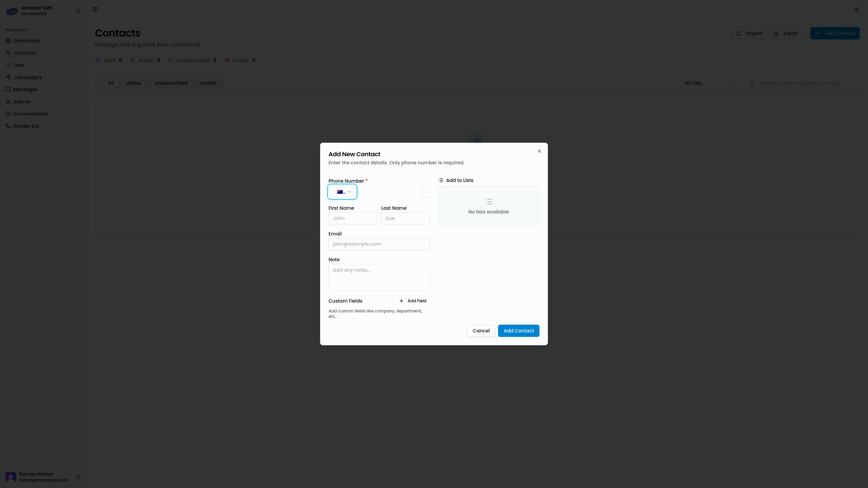Image resolution: width=868 pixels, height=488 pixels.
Task: Open Agents in the sidebar
Action: point(43,102)
